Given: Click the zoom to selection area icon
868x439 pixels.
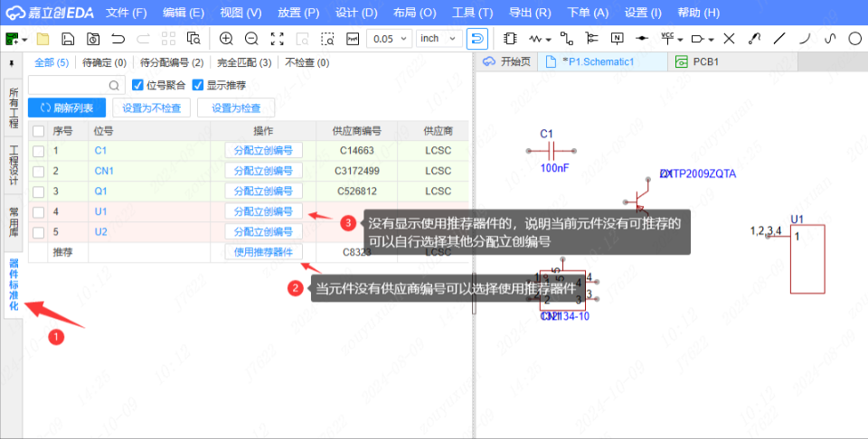Looking at the screenshot, I should (x=327, y=39).
